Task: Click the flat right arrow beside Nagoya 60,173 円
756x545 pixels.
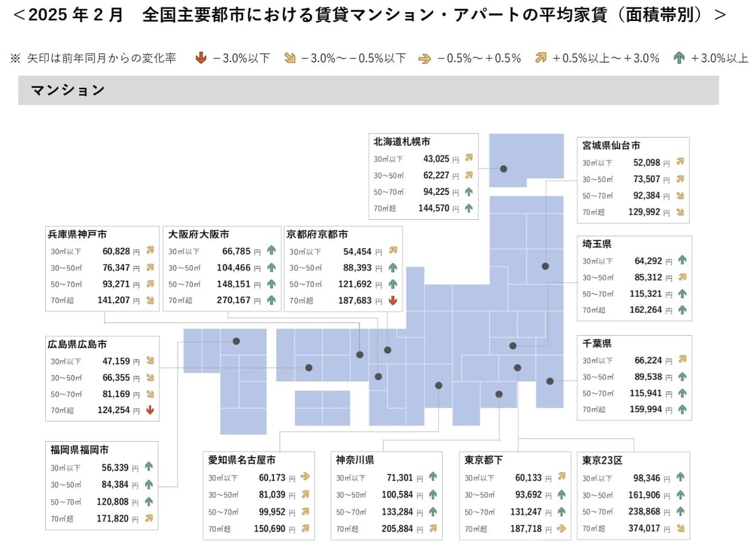Action: [x=304, y=477]
